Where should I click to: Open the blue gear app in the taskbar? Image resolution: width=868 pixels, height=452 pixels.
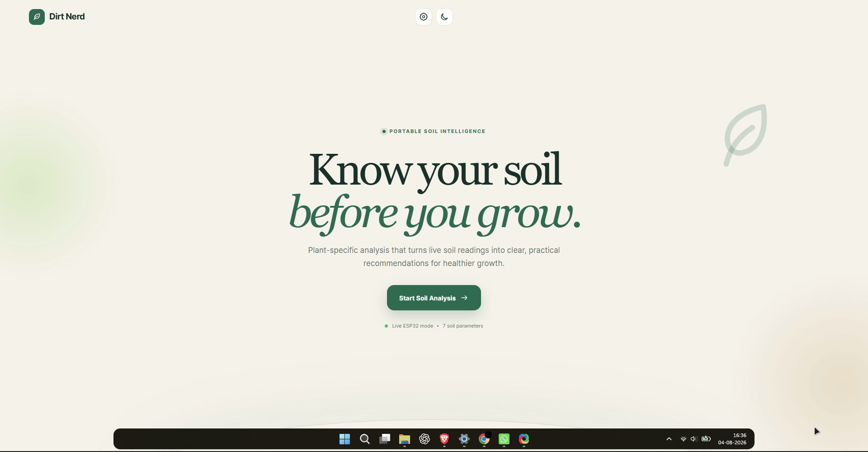[x=464, y=439]
